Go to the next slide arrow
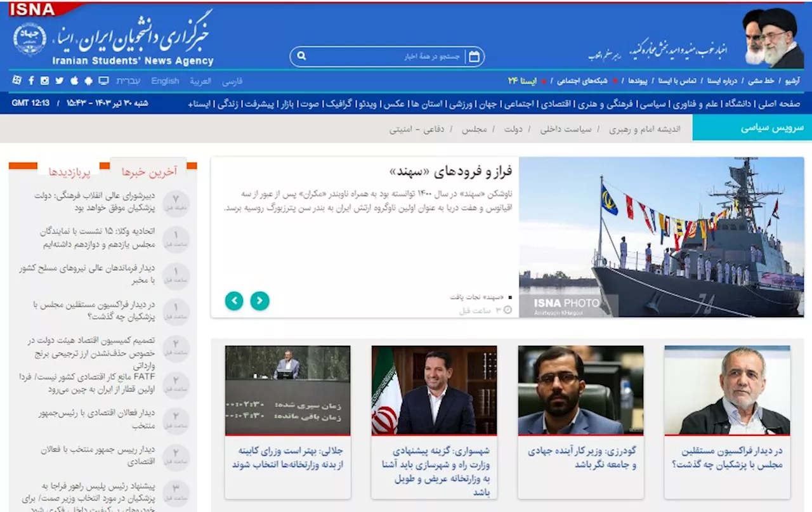The width and height of the screenshot is (812, 512). pos(259,301)
